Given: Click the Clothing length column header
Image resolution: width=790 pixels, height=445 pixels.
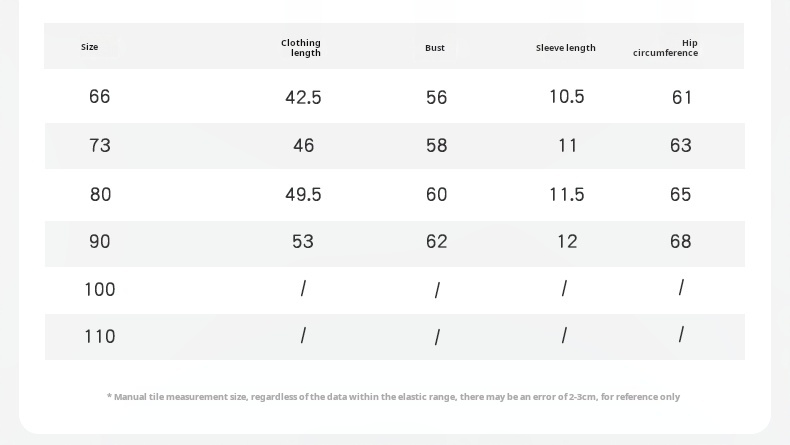Looking at the screenshot, I should point(301,48).
